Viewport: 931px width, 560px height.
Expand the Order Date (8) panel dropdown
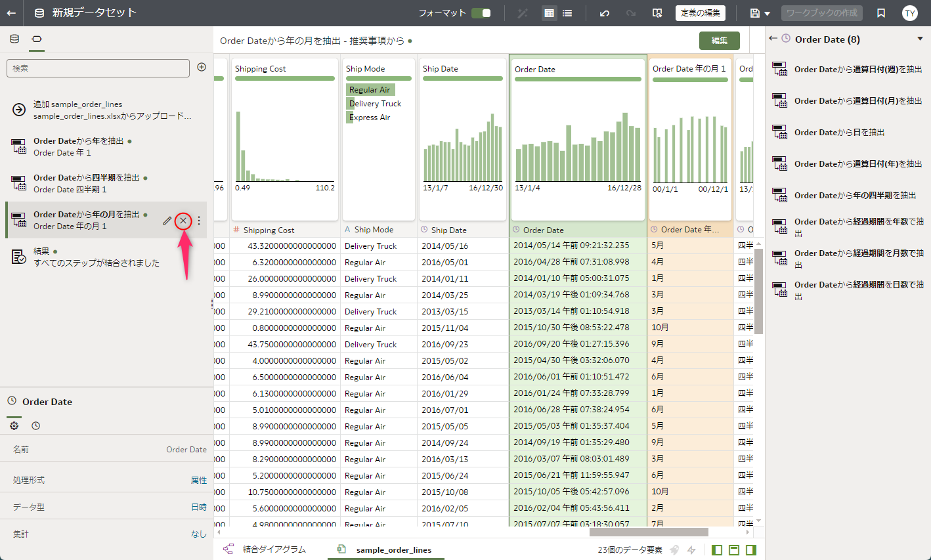coord(920,39)
